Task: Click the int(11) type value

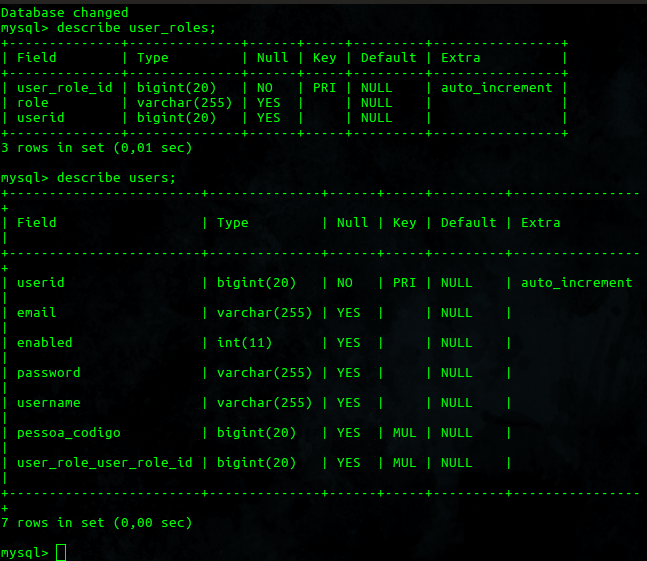Action: point(245,343)
